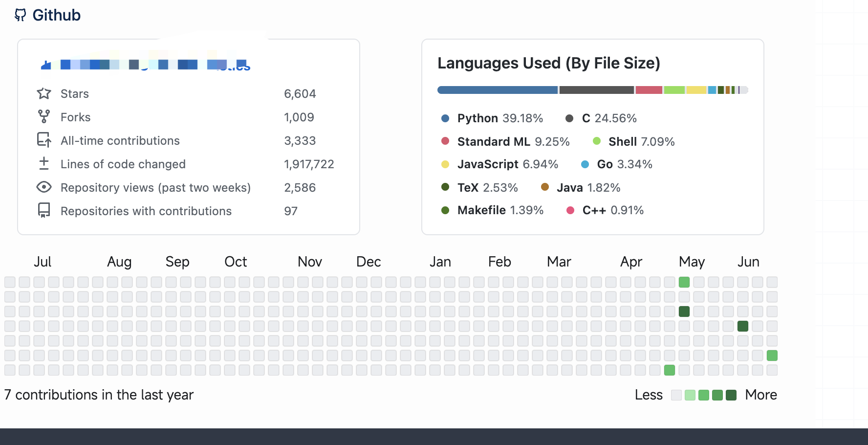Click the Repository views eye icon
The height and width of the screenshot is (445, 868).
pos(44,187)
